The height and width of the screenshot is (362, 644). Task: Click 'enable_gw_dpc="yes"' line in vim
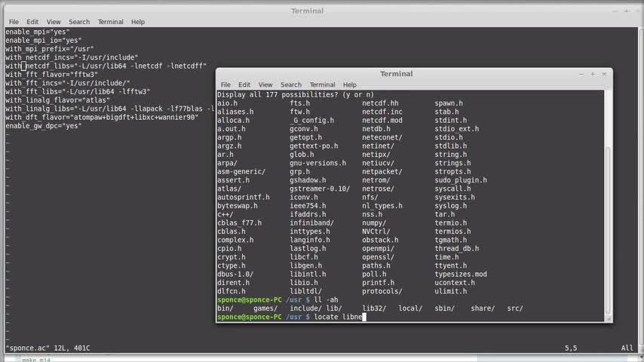[44, 126]
